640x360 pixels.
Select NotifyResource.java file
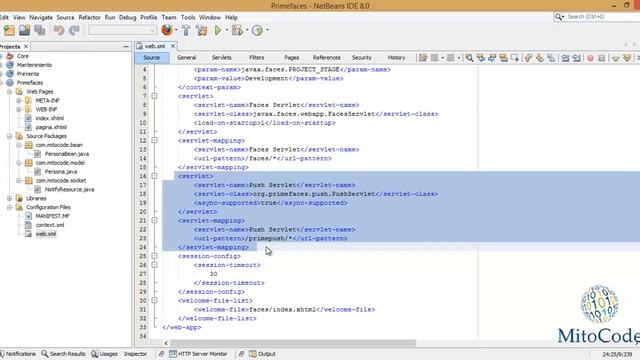coord(69,189)
